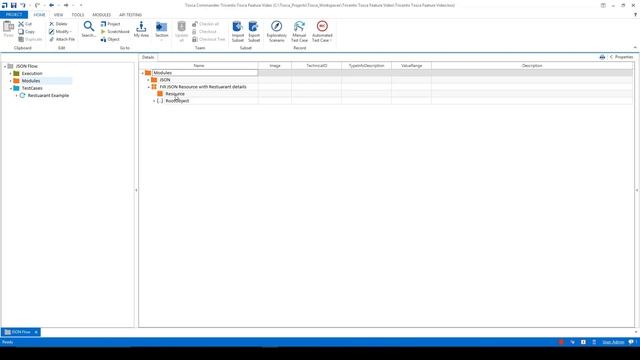This screenshot has width=640, height=360.
Task: Open the PROJECT menu tab
Action: (14, 15)
